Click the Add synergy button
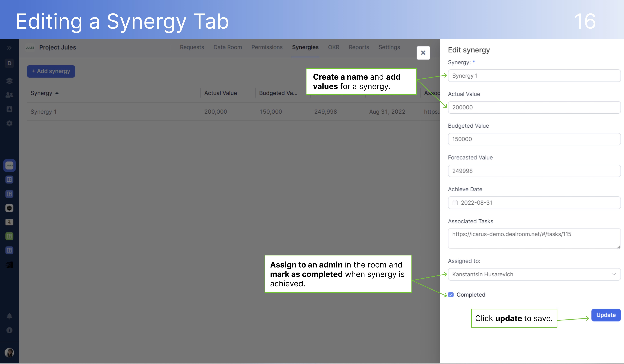Image resolution: width=624 pixels, height=364 pixels. coord(51,71)
